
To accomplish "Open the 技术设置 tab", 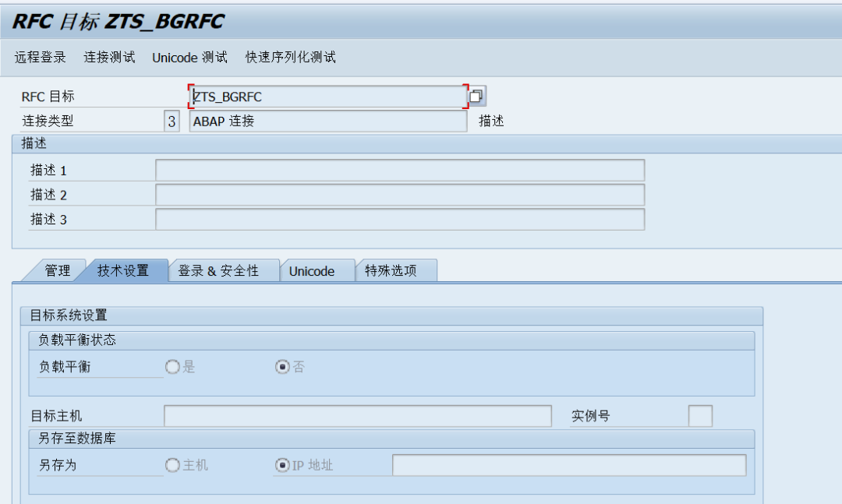I will tap(125, 270).
